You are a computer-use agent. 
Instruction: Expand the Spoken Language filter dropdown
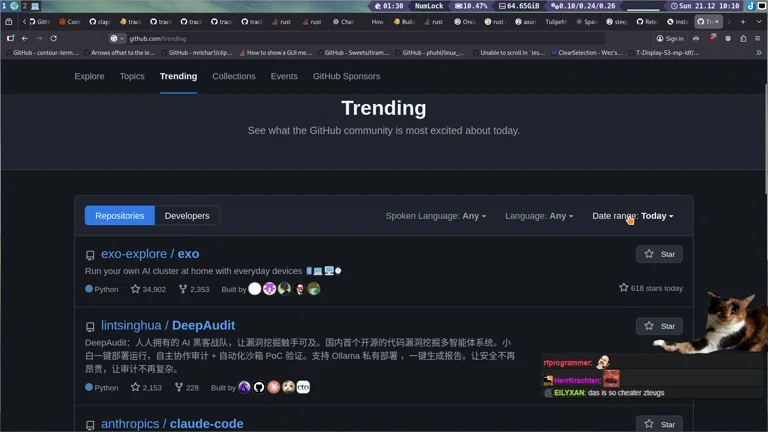coord(435,216)
